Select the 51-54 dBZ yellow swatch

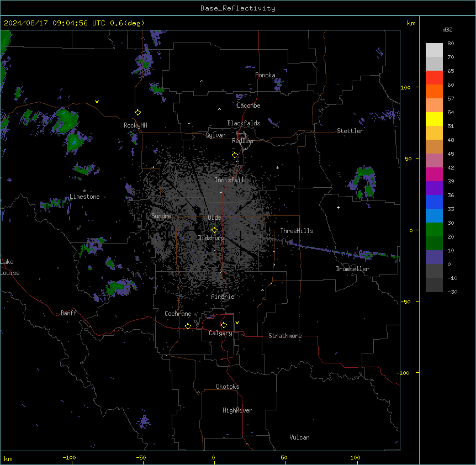pyautogui.click(x=434, y=119)
